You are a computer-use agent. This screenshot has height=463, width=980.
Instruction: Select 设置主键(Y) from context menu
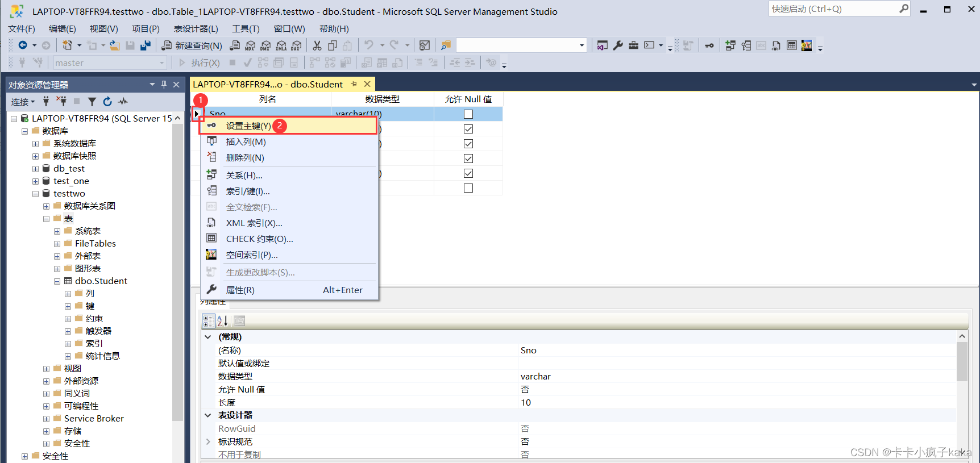288,126
